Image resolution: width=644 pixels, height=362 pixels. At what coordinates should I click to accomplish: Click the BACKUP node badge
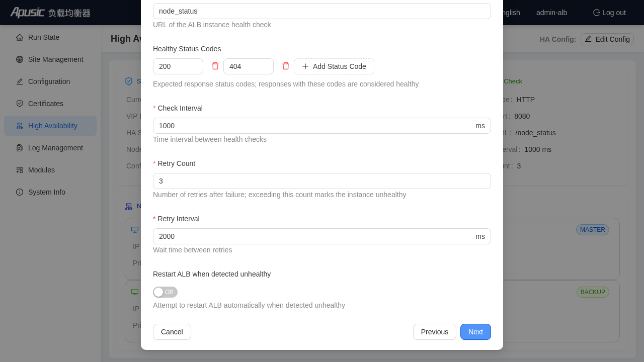click(x=593, y=292)
